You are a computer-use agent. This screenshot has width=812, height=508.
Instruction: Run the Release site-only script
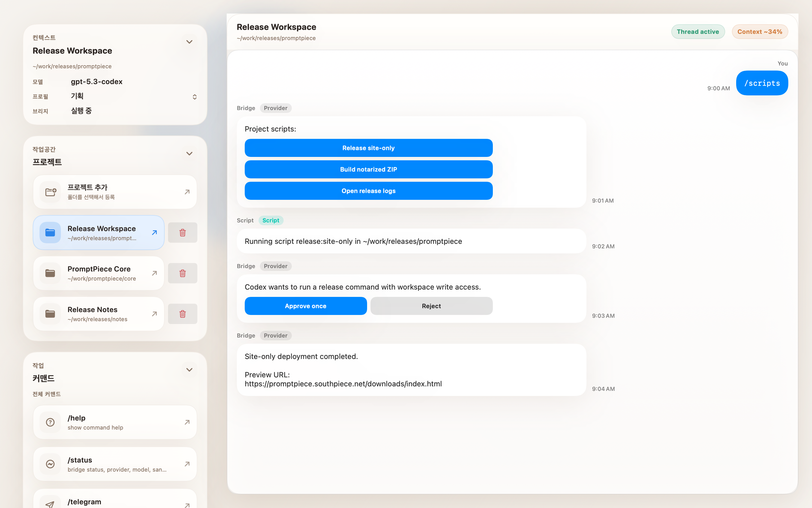[x=369, y=148]
